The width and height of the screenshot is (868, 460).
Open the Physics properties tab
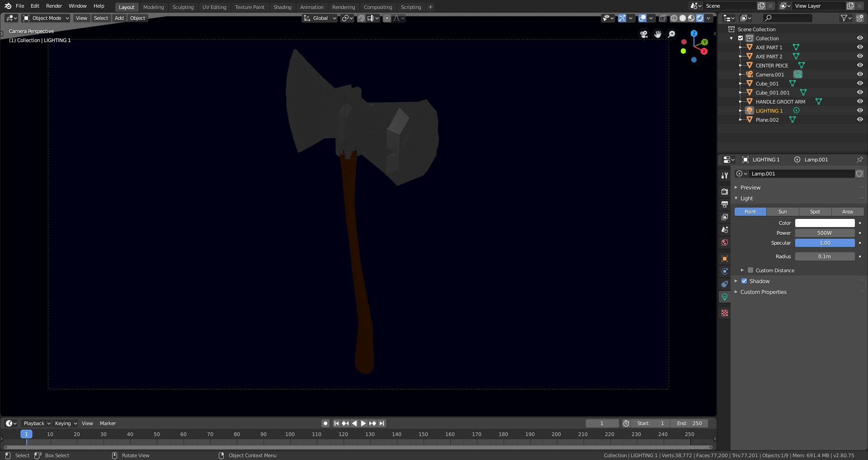(725, 271)
